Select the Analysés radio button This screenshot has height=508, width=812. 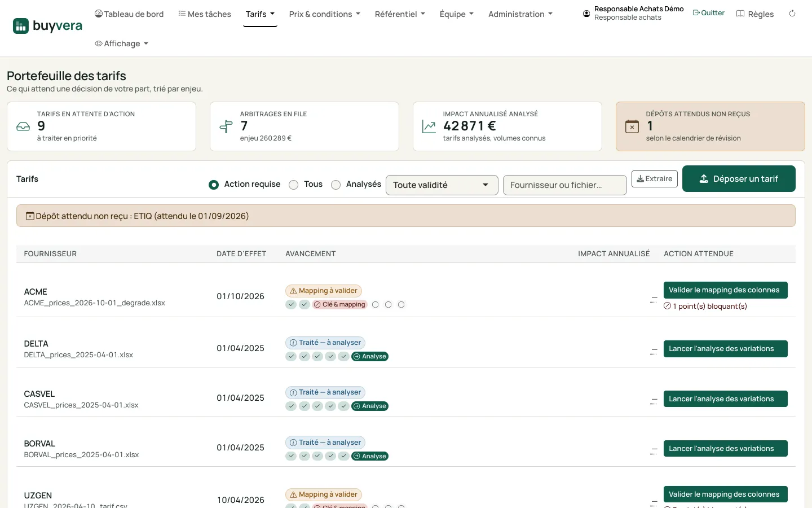pyautogui.click(x=336, y=185)
